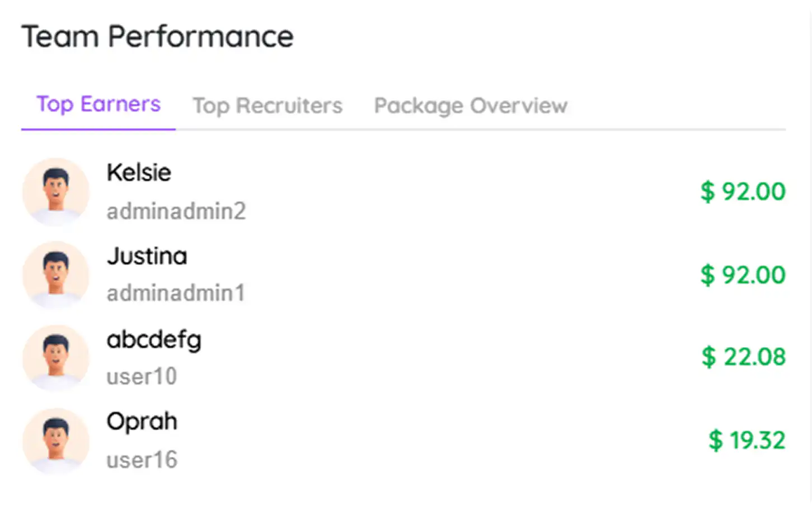Select the $ 19.32 earnings value
The image size is (812, 514).
tap(747, 440)
